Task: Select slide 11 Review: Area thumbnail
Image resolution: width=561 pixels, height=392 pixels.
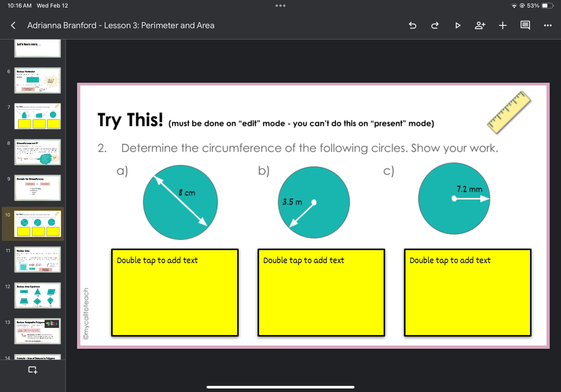Action: pyautogui.click(x=38, y=259)
